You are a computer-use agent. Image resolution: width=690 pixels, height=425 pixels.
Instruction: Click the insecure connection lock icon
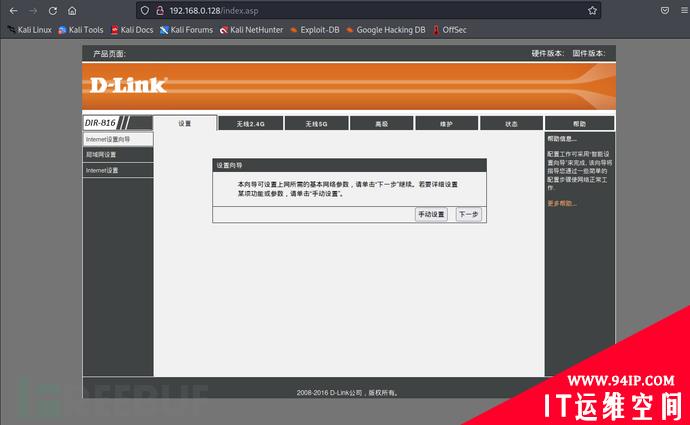tap(160, 11)
